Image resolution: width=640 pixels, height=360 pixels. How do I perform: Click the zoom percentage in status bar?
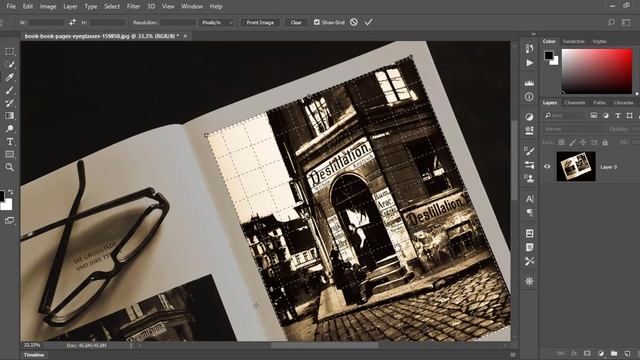[32, 345]
